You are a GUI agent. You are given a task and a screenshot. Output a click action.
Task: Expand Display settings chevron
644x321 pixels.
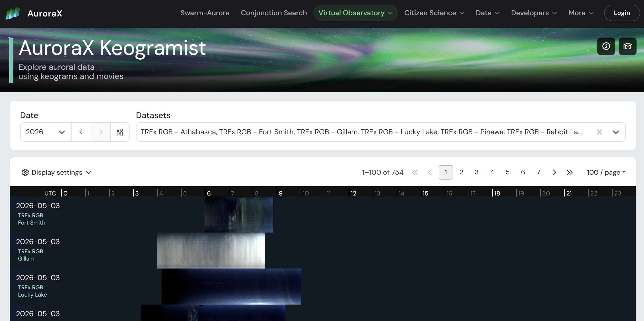click(x=89, y=173)
